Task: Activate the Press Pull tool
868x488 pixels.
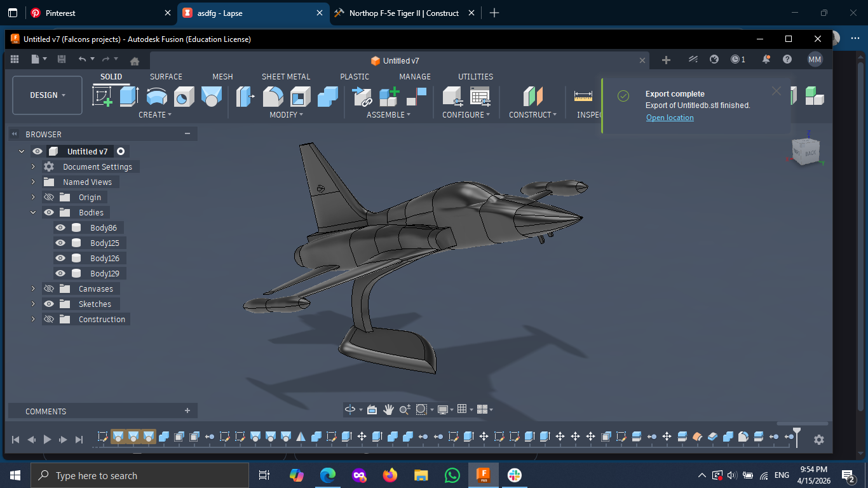Action: pyautogui.click(x=245, y=97)
